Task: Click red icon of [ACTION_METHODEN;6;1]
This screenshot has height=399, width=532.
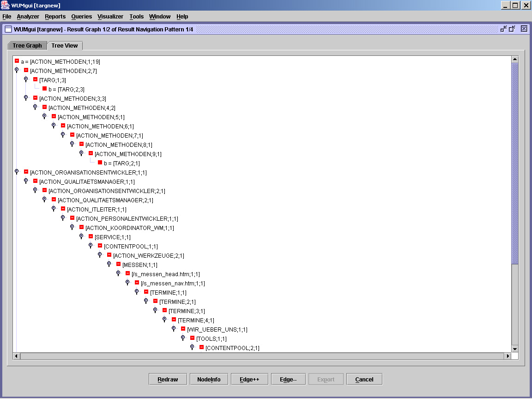Action: pos(63,125)
